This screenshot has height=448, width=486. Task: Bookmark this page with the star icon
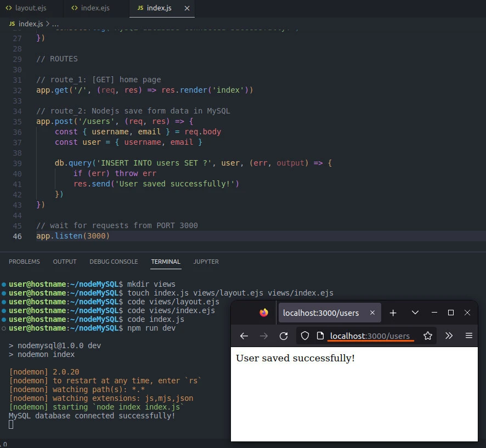pos(428,336)
